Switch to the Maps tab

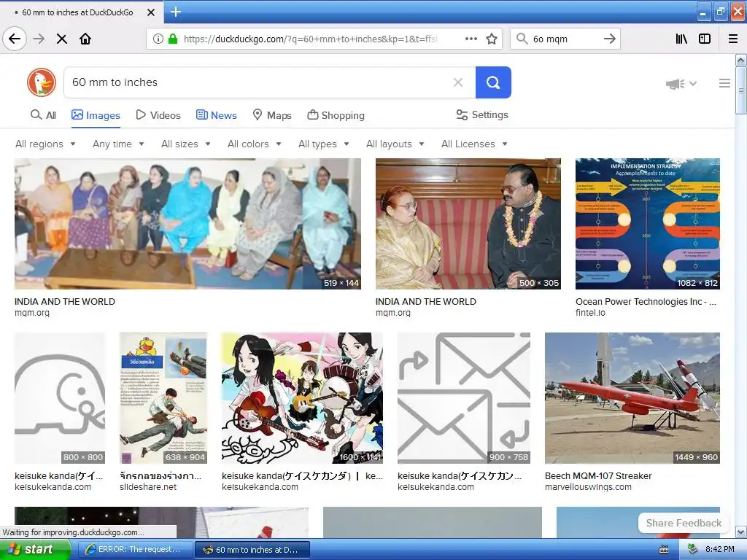[x=272, y=115]
